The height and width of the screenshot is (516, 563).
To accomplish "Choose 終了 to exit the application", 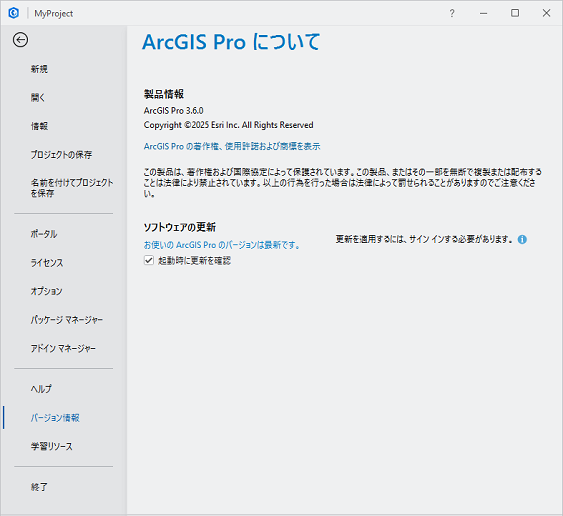I will tap(39, 487).
